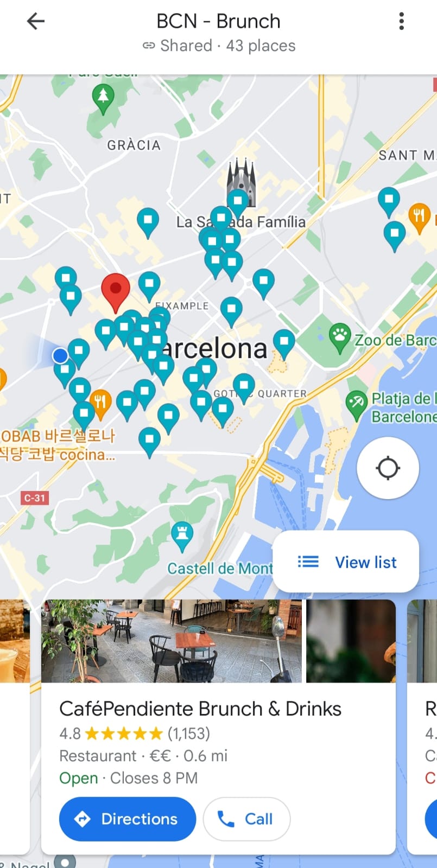Image resolution: width=437 pixels, height=868 pixels.
Task: Get Directions to CaféPendiente
Action: coord(128,819)
